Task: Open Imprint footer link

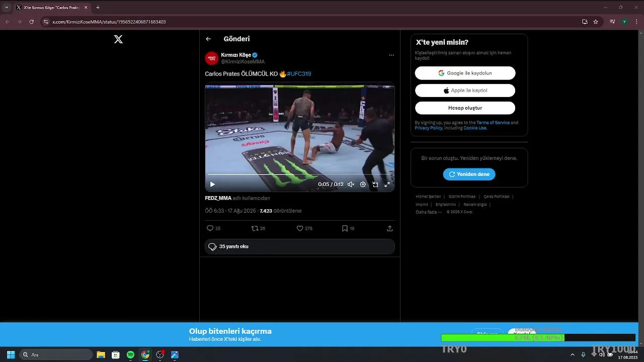Action: (x=422, y=205)
